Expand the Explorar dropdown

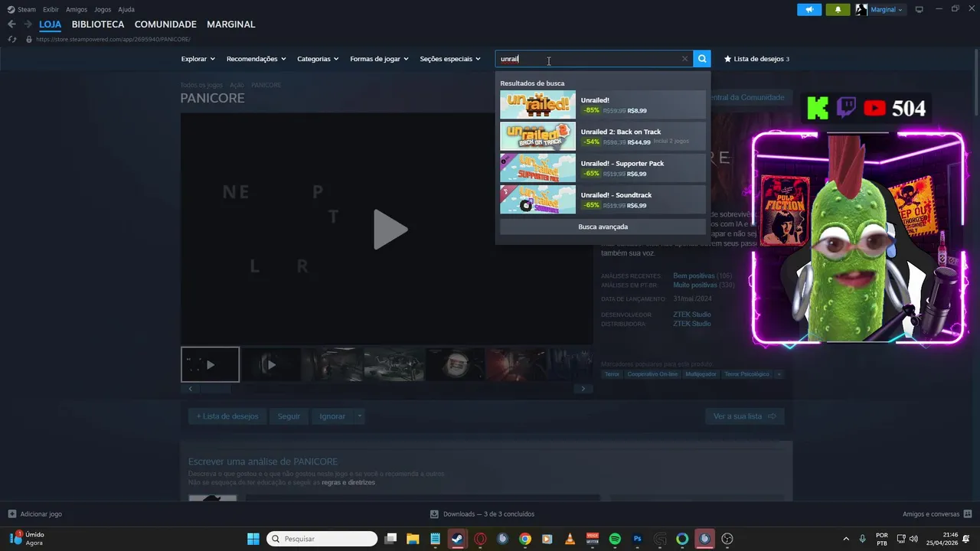tap(198, 59)
